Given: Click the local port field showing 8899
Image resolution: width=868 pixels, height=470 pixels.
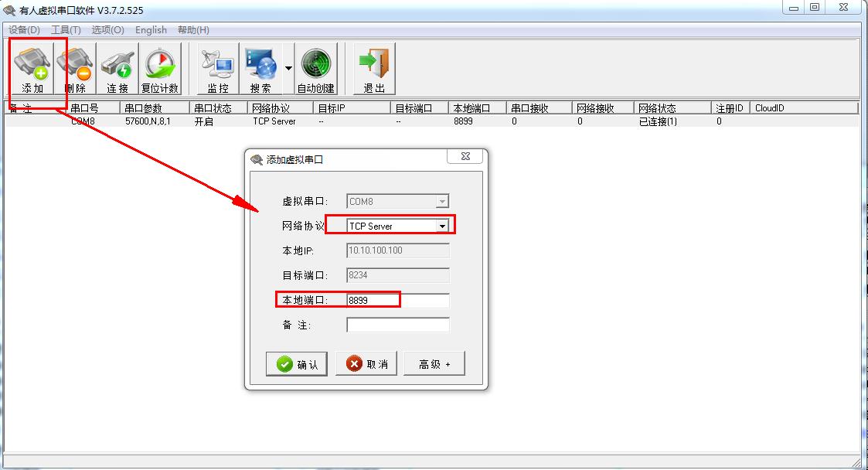Looking at the screenshot, I should (397, 300).
